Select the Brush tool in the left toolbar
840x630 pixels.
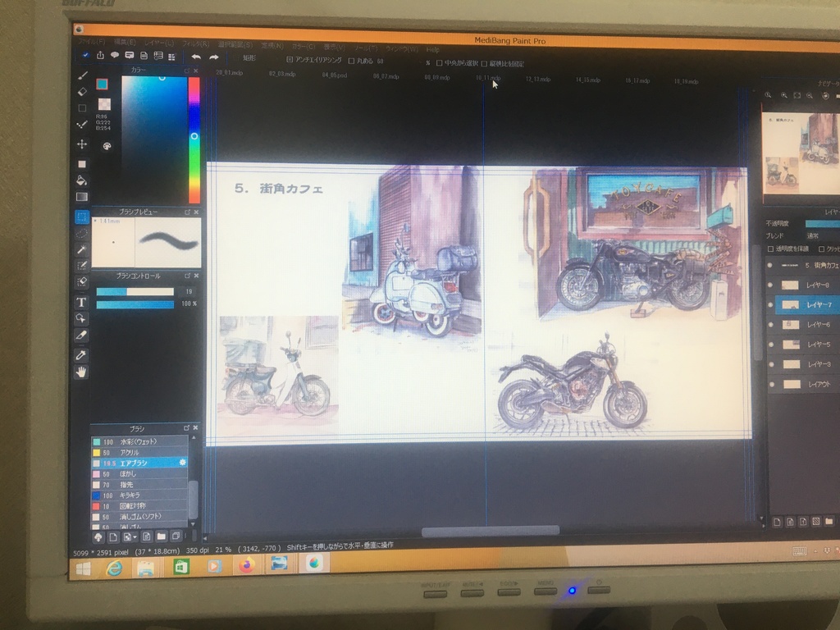point(81,75)
